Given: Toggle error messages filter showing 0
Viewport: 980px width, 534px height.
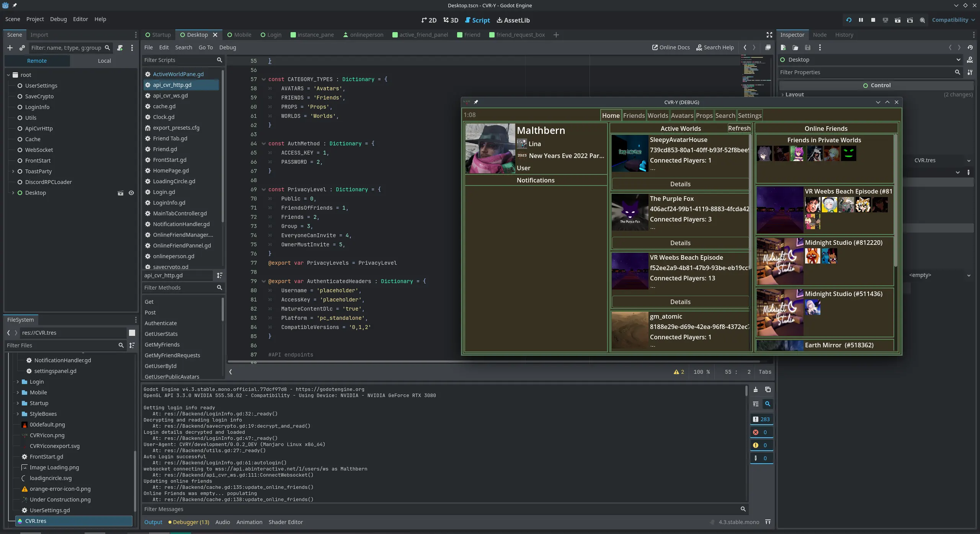Looking at the screenshot, I should tap(761, 432).
